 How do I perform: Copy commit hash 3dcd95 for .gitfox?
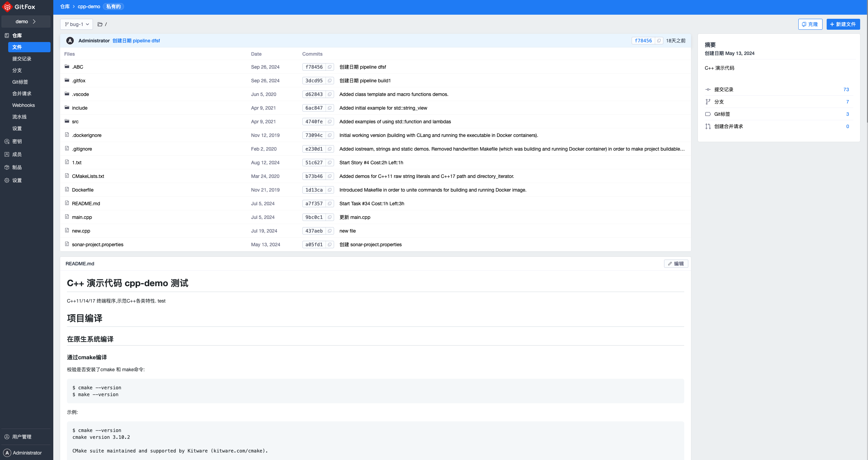[x=330, y=81]
